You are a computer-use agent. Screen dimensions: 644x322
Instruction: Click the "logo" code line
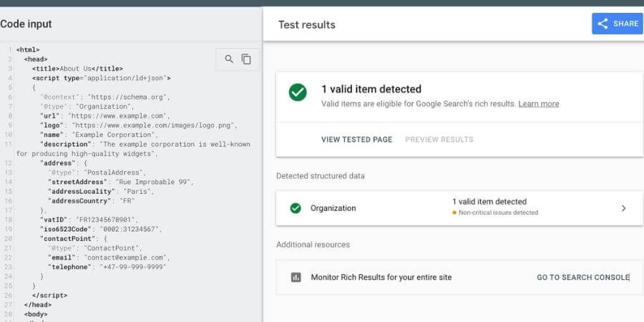[139, 125]
